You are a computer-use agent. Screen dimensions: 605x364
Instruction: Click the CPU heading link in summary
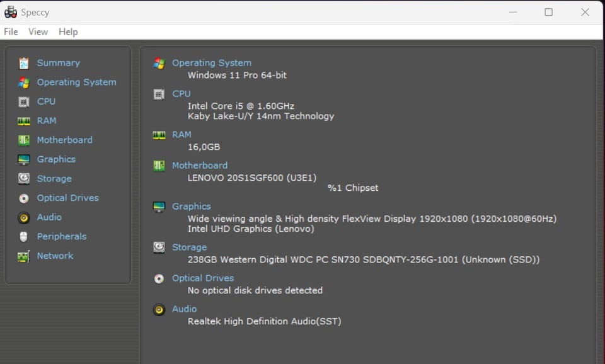(181, 94)
